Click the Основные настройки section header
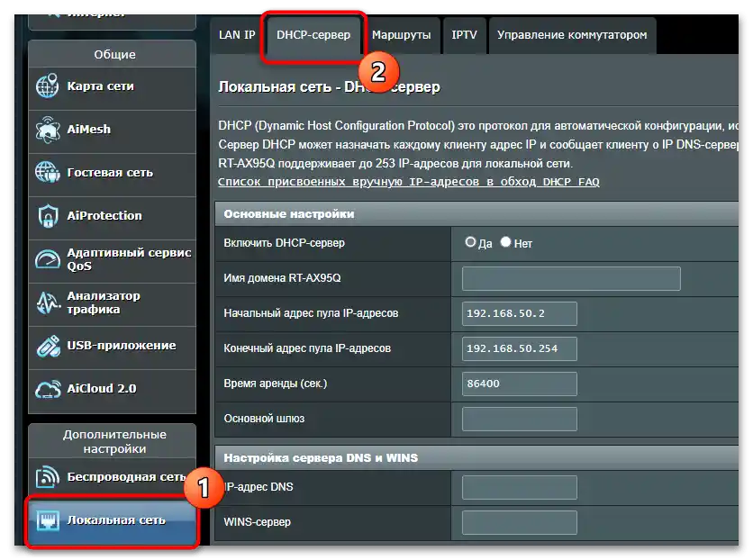753x560 pixels. pos(476,214)
